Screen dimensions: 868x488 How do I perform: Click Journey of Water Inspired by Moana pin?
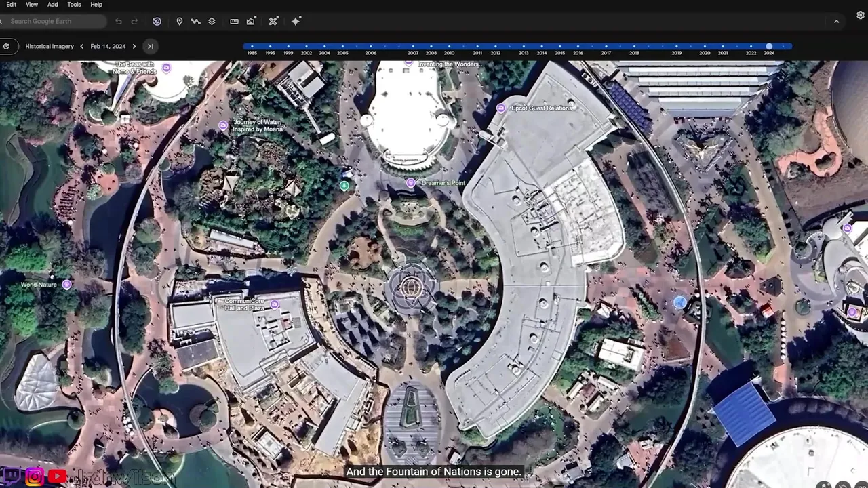tap(223, 125)
